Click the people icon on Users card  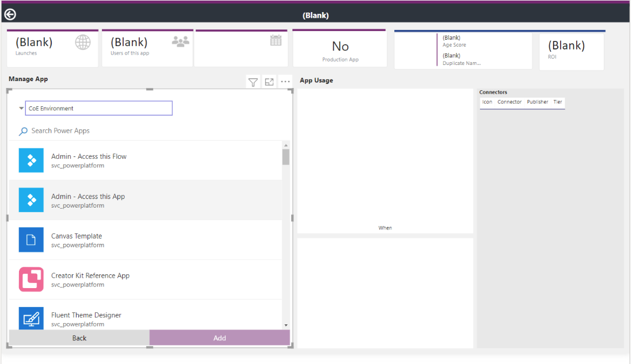pos(180,42)
